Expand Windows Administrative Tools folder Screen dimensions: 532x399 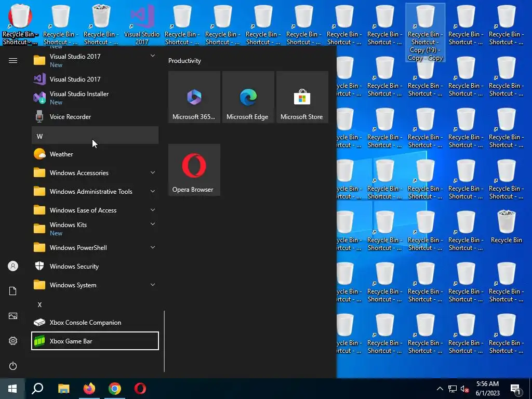[x=95, y=191]
